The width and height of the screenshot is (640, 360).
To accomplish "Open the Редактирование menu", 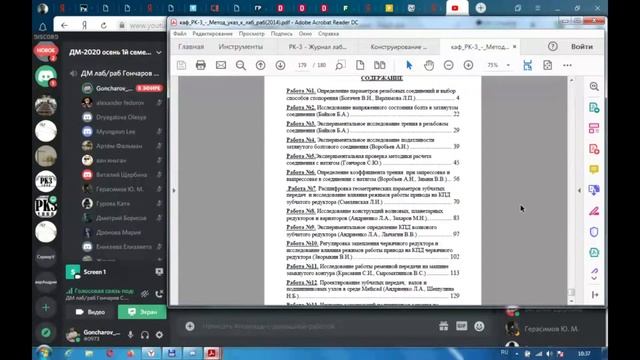I will 212,34.
